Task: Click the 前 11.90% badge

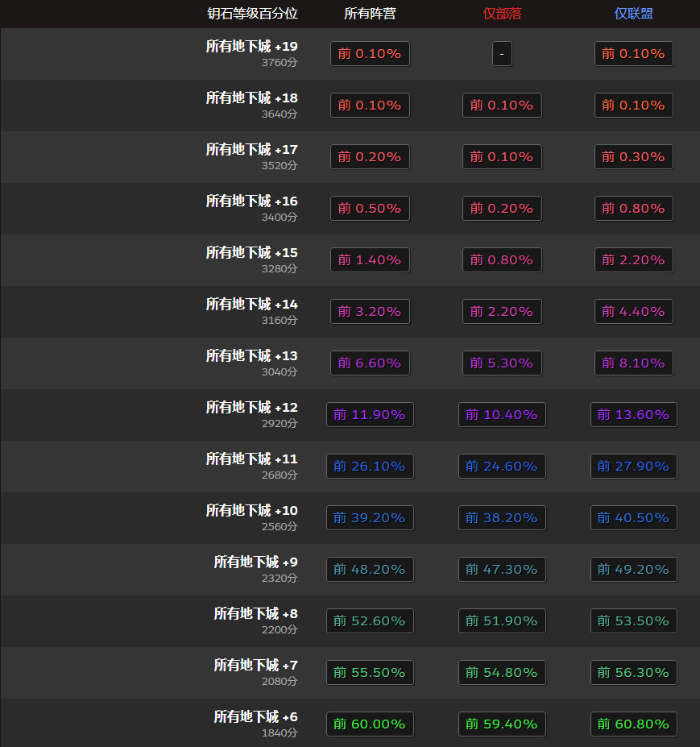Action: (x=370, y=414)
